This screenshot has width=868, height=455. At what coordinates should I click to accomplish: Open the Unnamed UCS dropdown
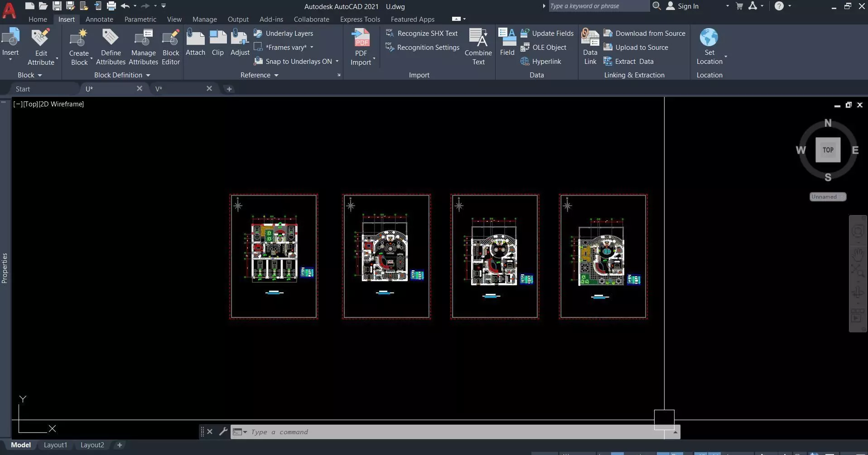(828, 197)
